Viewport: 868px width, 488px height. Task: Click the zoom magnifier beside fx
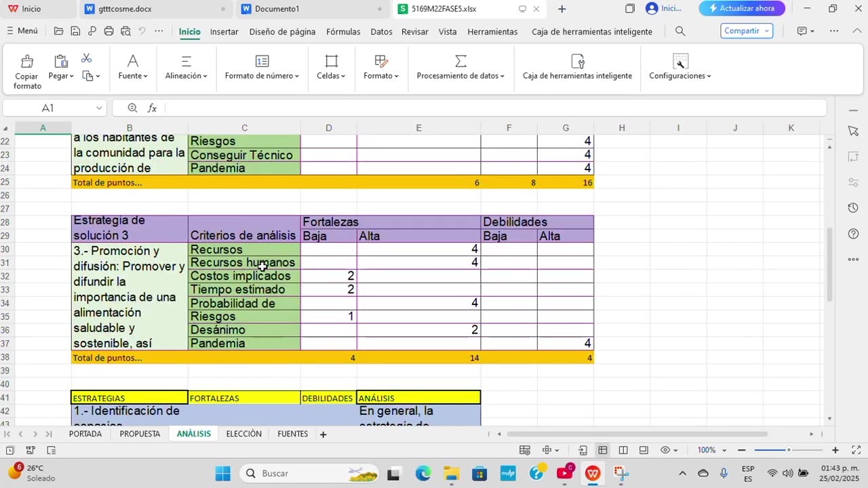click(x=132, y=108)
